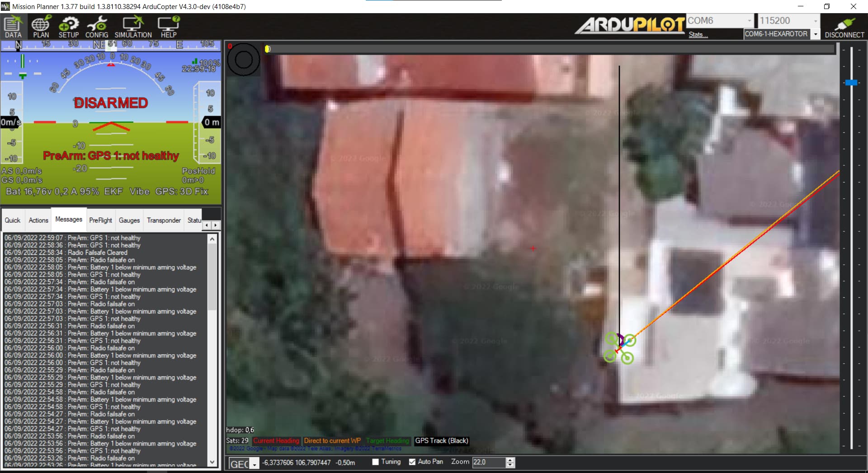Click the Zoom value stepper
The image size is (868, 473).
pos(510,462)
